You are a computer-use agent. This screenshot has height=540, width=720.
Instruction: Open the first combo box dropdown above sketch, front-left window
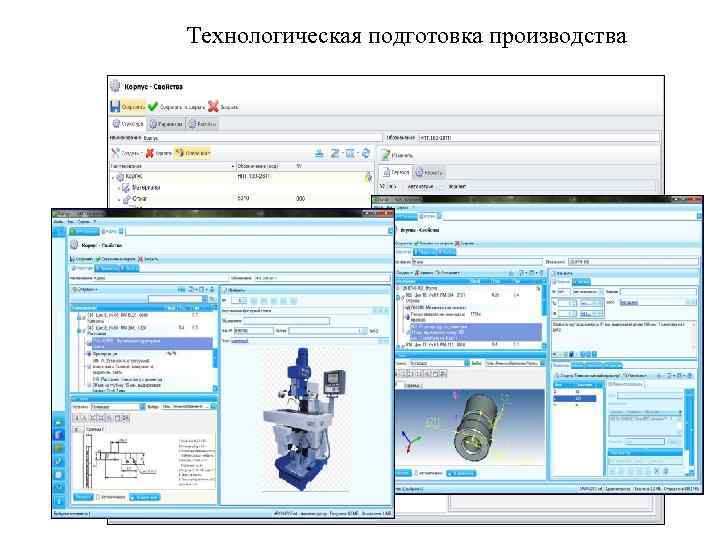[x=142, y=407]
